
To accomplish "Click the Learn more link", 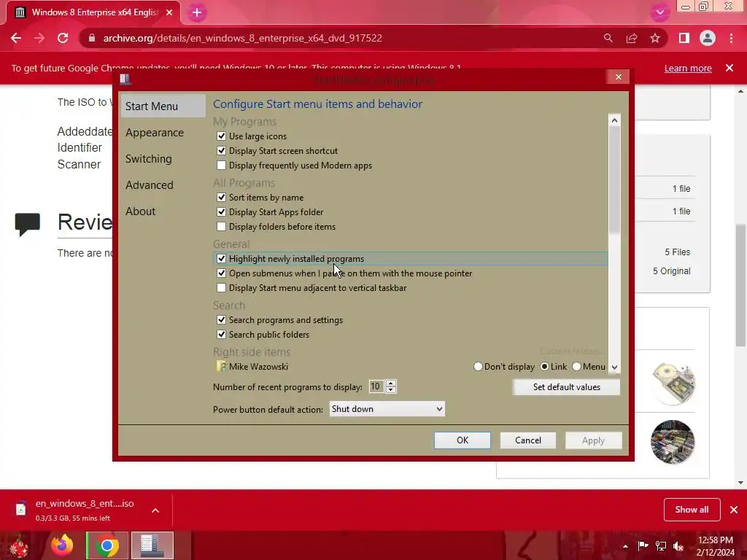I will point(688,68).
